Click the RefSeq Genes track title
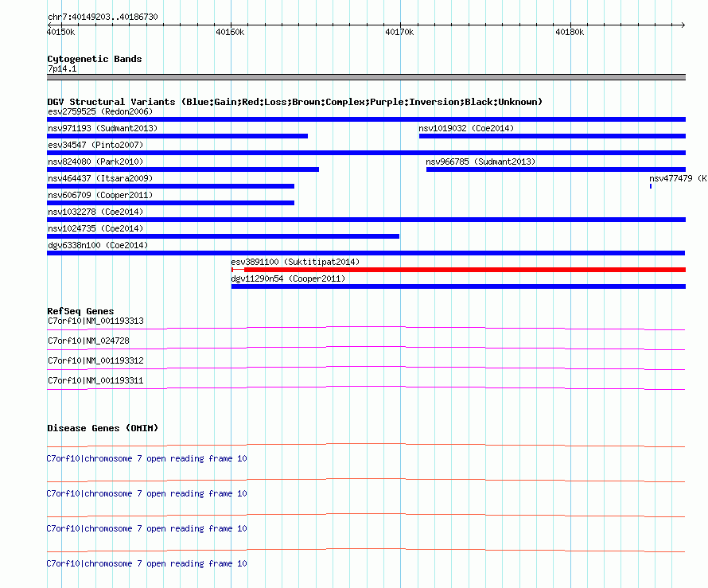This screenshot has width=708, height=588. tap(80, 311)
